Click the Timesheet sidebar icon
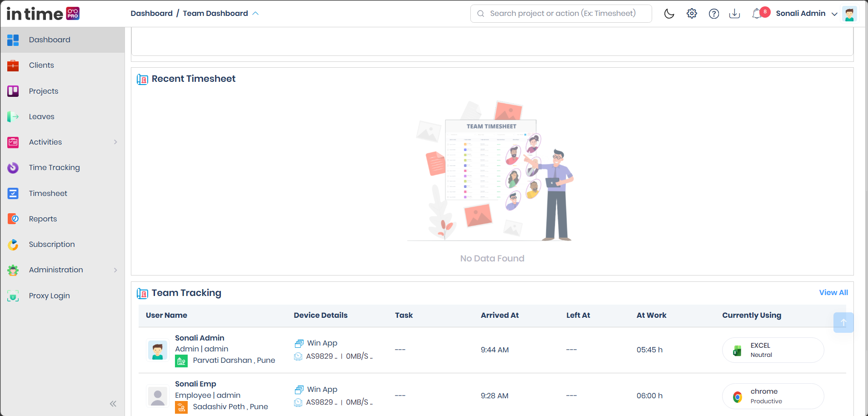868x416 pixels. tap(13, 193)
